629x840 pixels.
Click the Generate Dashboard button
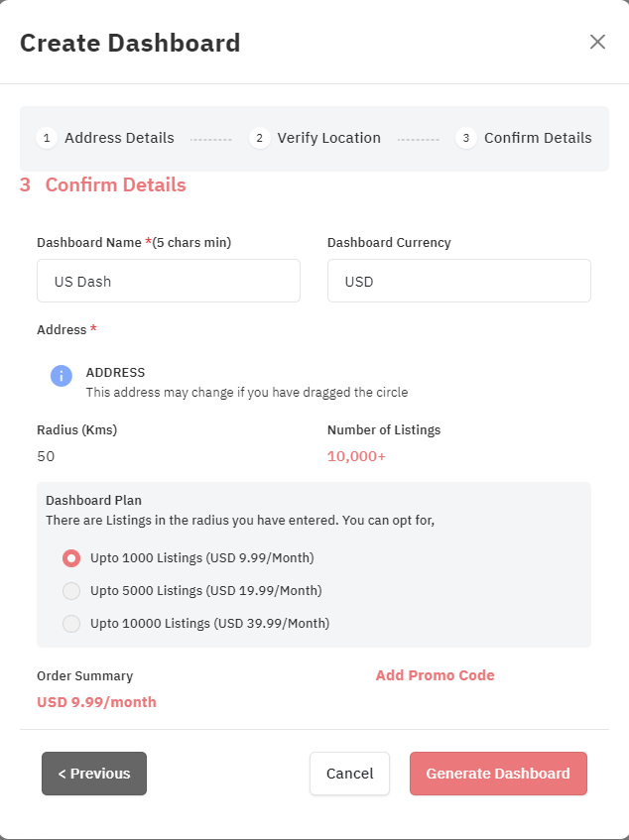point(498,774)
